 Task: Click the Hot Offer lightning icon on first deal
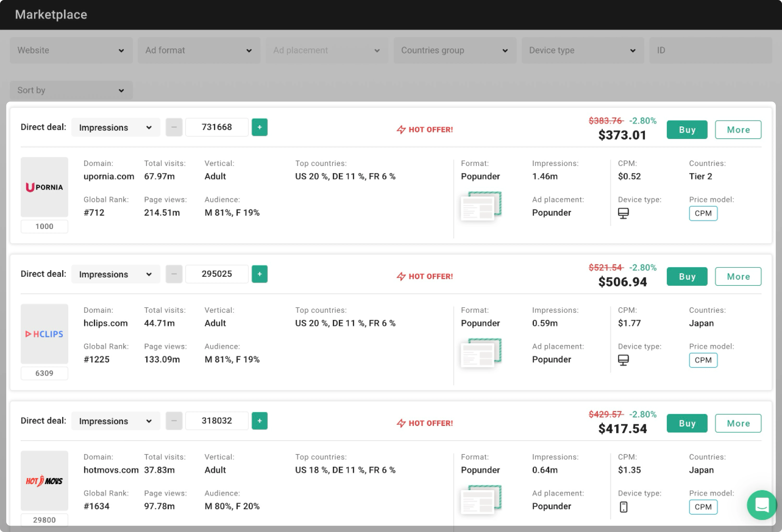[401, 130]
